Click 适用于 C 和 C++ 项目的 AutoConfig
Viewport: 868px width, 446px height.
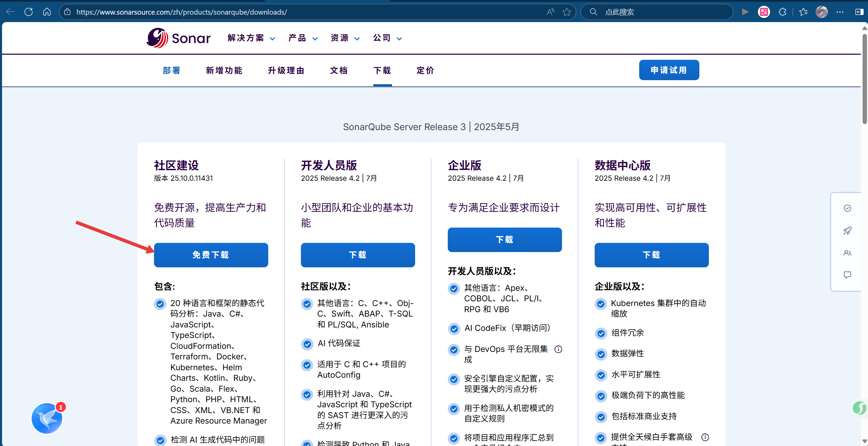[x=362, y=370]
